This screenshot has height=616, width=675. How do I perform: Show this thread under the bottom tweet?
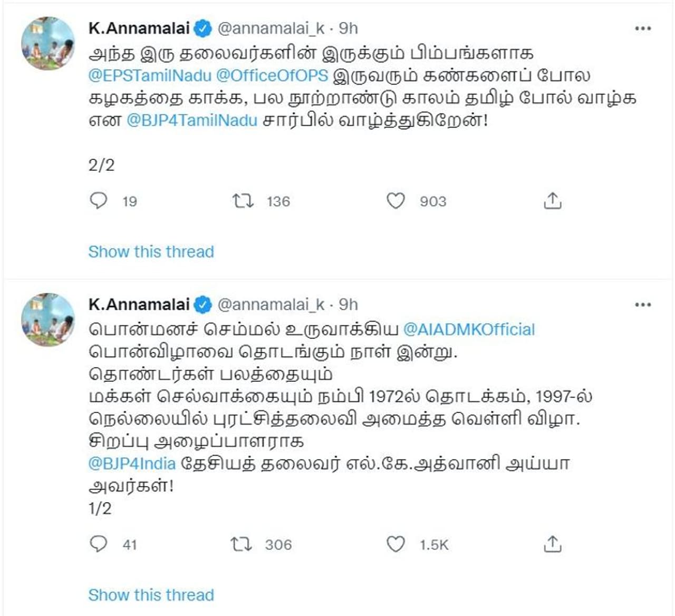pyautogui.click(x=151, y=595)
